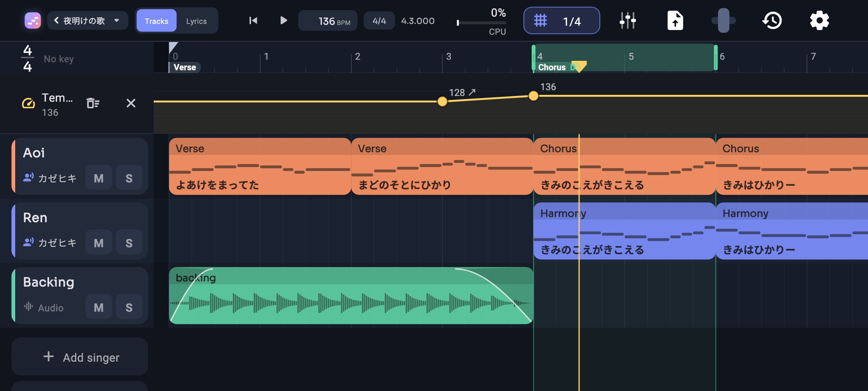The image size is (868, 391).
Task: Change Ren's カゼヒキ voice selection
Action: click(50, 243)
